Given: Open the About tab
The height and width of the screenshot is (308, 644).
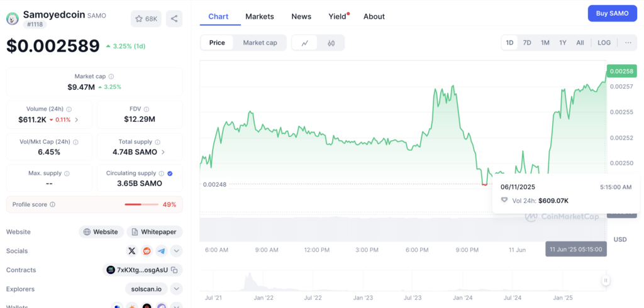Looking at the screenshot, I should (374, 16).
